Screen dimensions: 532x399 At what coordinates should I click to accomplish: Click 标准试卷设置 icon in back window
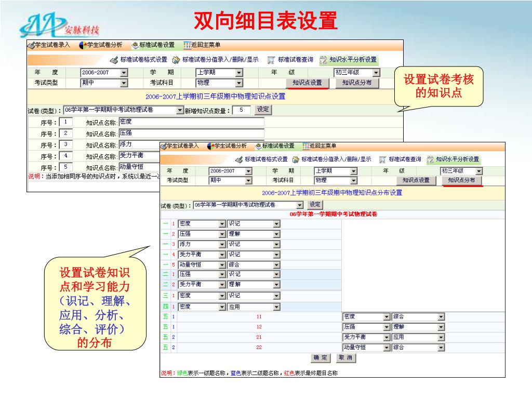click(x=136, y=45)
